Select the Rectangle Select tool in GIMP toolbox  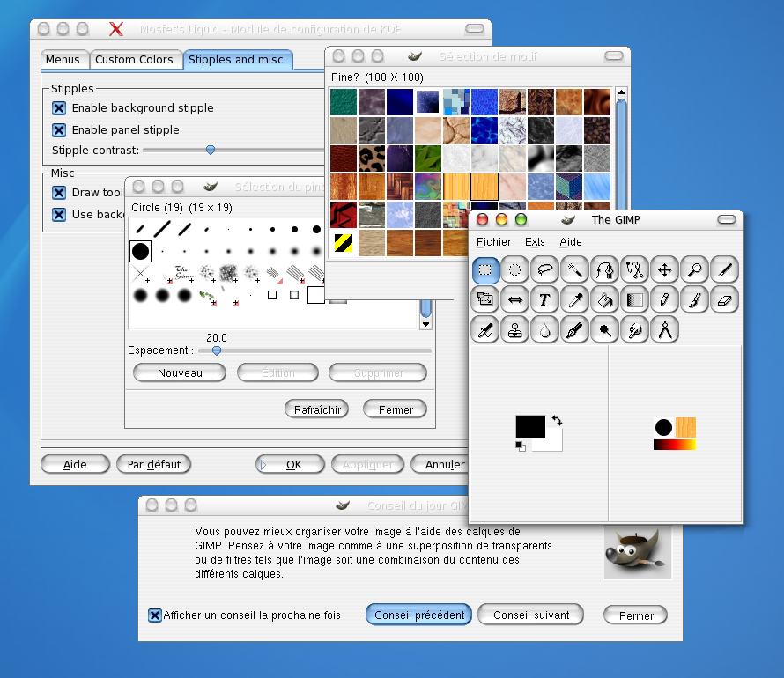(x=485, y=270)
